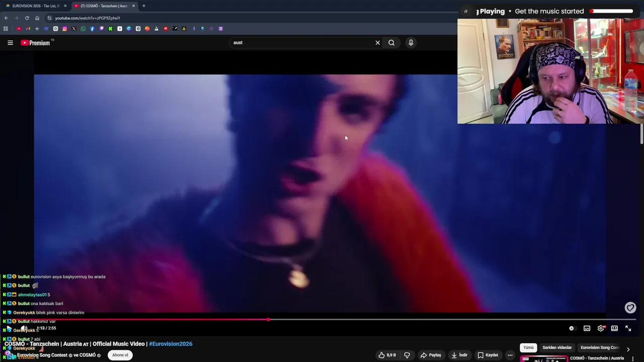Click the page vertical scrollbar

[x=641, y=134]
